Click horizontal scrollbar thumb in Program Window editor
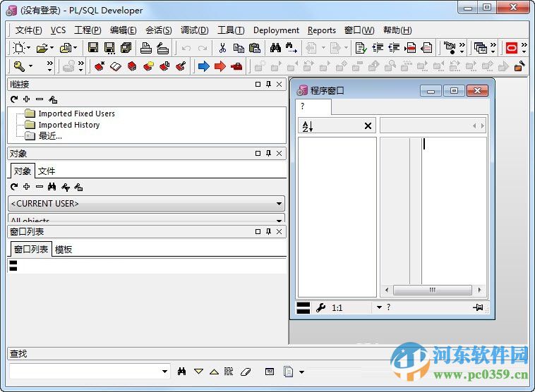Viewport: 535px width, 392px height. coord(432,290)
